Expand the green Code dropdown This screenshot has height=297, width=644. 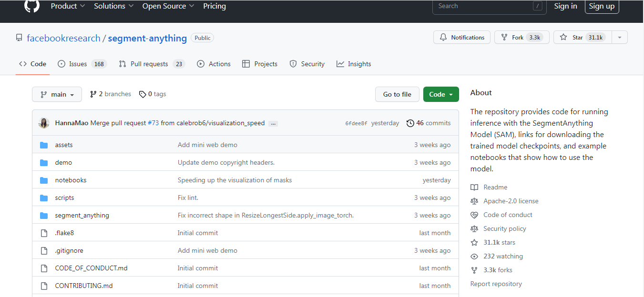[441, 94]
